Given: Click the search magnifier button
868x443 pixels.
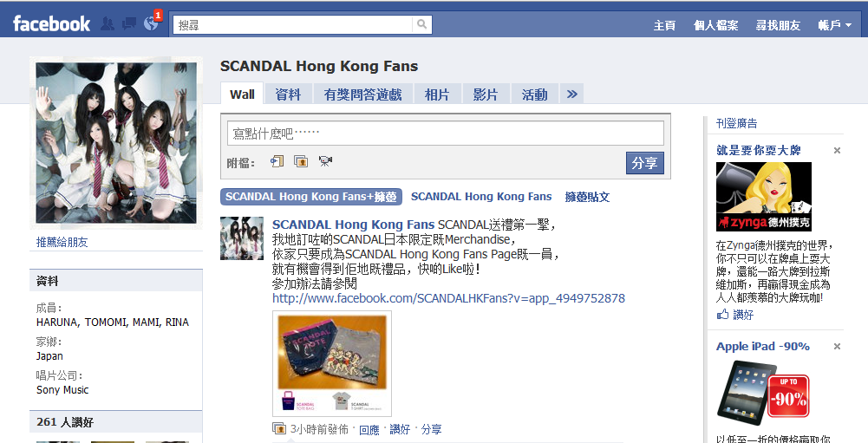Looking at the screenshot, I should [x=421, y=24].
